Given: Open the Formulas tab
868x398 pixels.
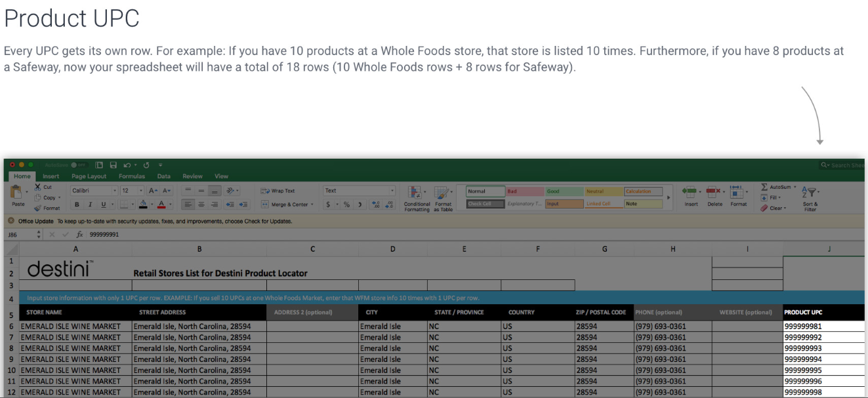Looking at the screenshot, I should tap(132, 176).
